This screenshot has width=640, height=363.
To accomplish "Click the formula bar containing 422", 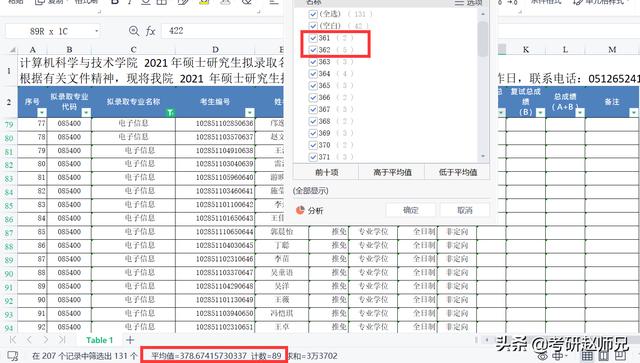I will (222, 31).
